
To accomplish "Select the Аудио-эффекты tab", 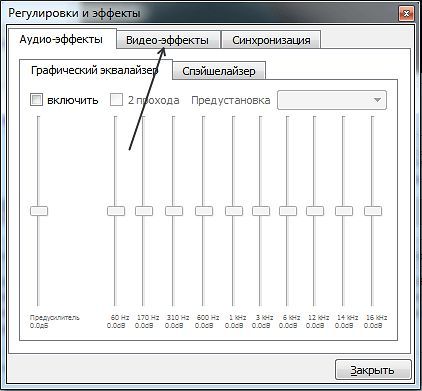I will [61, 39].
